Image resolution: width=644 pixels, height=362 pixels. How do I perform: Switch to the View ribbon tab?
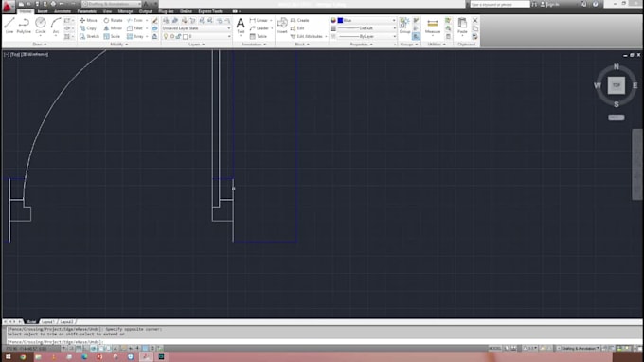pyautogui.click(x=107, y=11)
